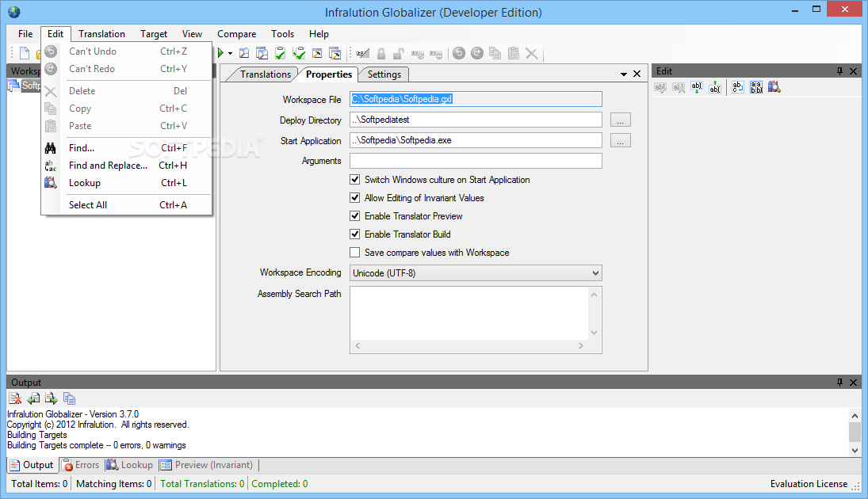The height and width of the screenshot is (499, 868).
Task: Click the ab checkmark icon in Edit panel
Action: pos(660,87)
